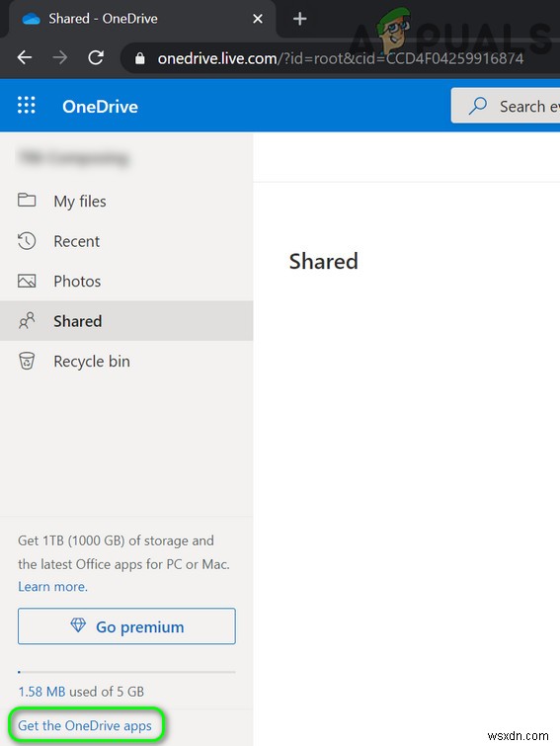560x746 pixels.
Task: Select Shared in the sidebar
Action: pos(126,321)
